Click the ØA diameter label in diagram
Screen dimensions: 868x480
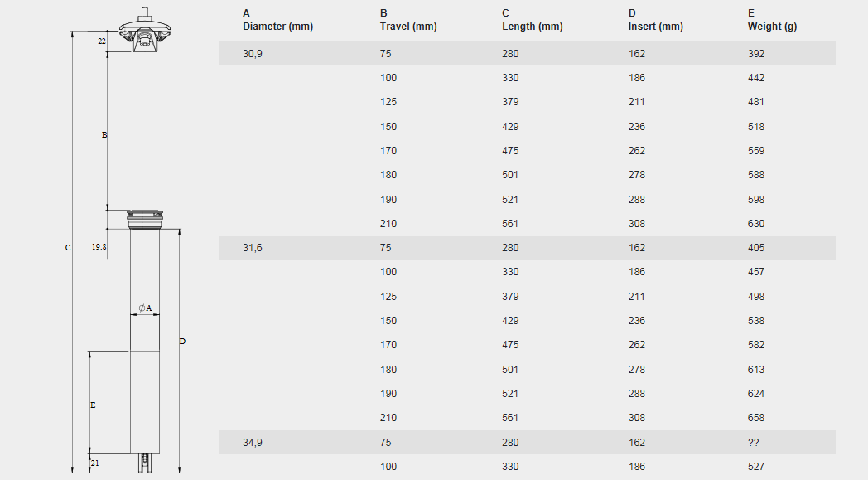pos(145,308)
